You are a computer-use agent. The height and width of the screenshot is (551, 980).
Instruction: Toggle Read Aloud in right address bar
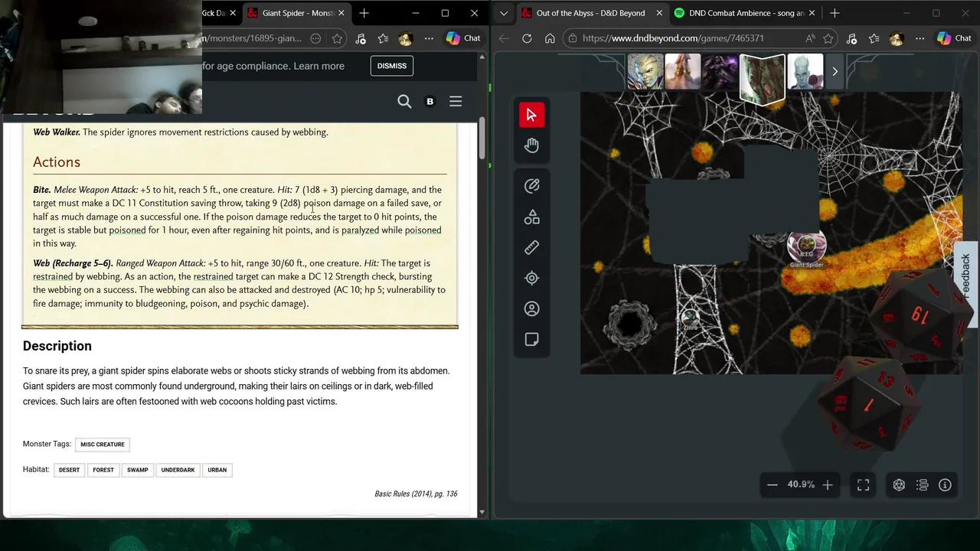pos(810,38)
